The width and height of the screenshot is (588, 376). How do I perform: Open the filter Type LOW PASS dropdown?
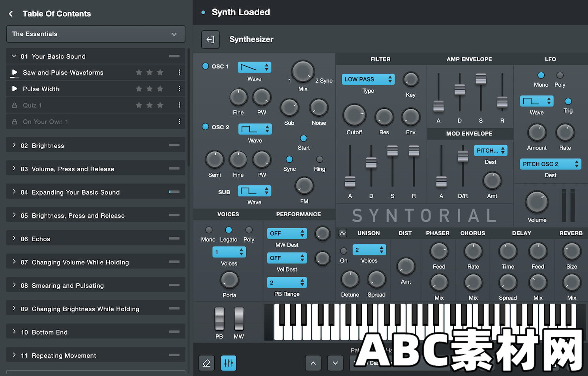point(368,79)
